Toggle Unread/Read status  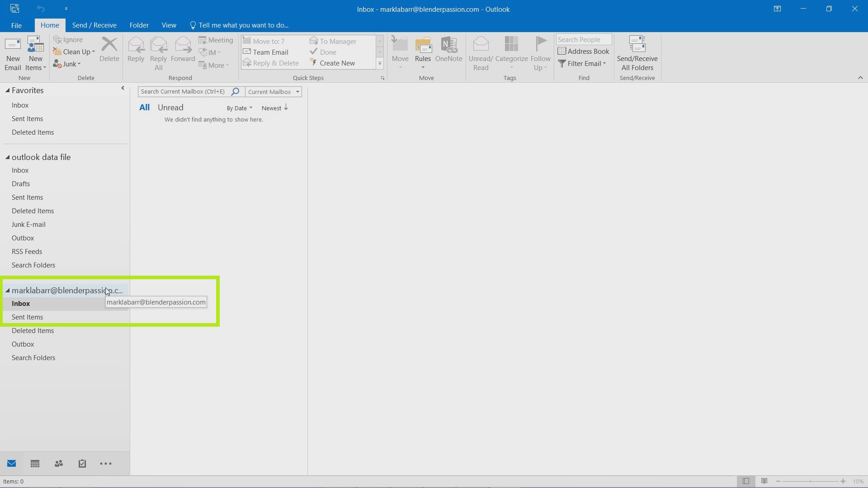[481, 53]
